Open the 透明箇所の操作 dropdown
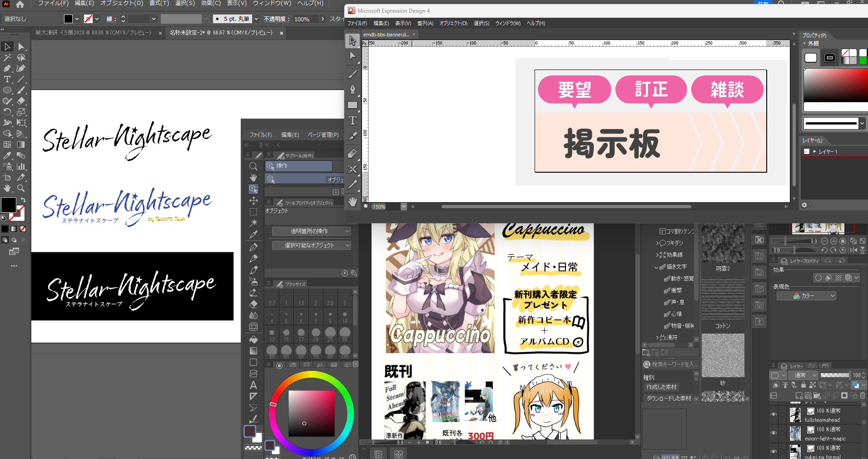The height and width of the screenshot is (459, 868). 312,231
